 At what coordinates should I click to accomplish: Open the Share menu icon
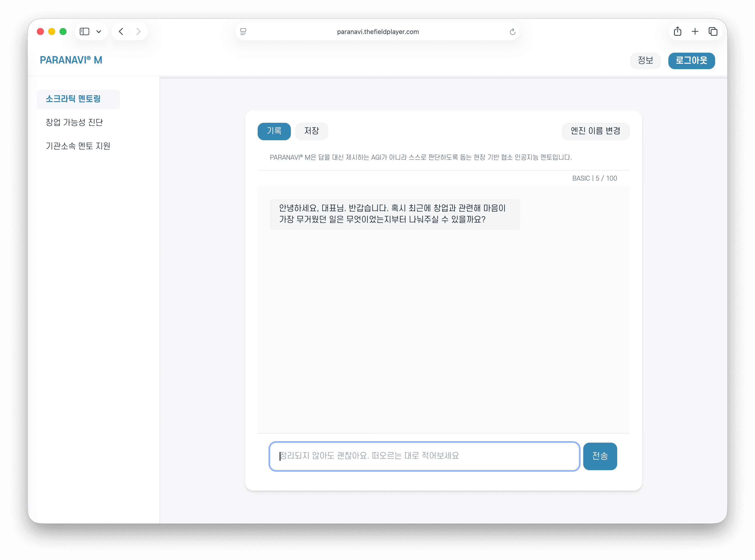677,31
